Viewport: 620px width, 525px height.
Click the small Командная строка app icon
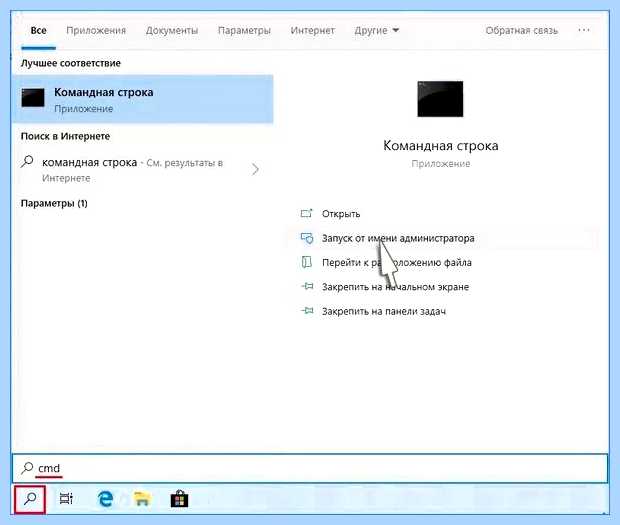[x=33, y=98]
